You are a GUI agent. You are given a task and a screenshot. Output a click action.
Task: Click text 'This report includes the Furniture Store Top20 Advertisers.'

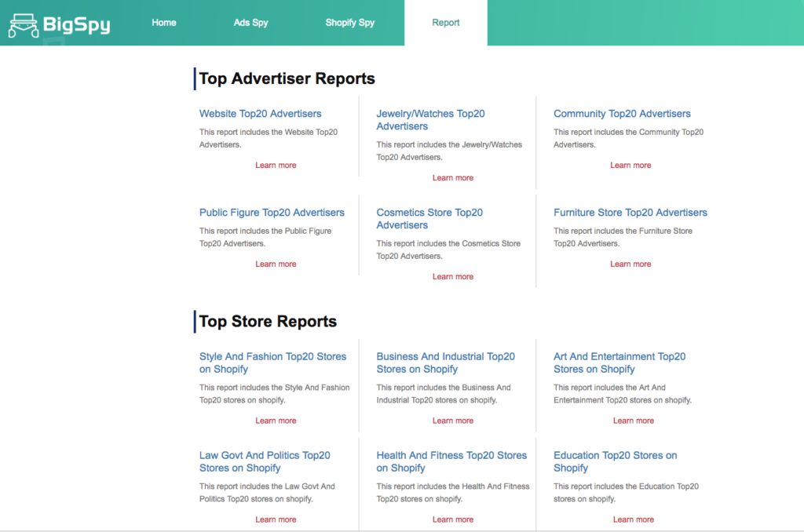pyautogui.click(x=623, y=237)
